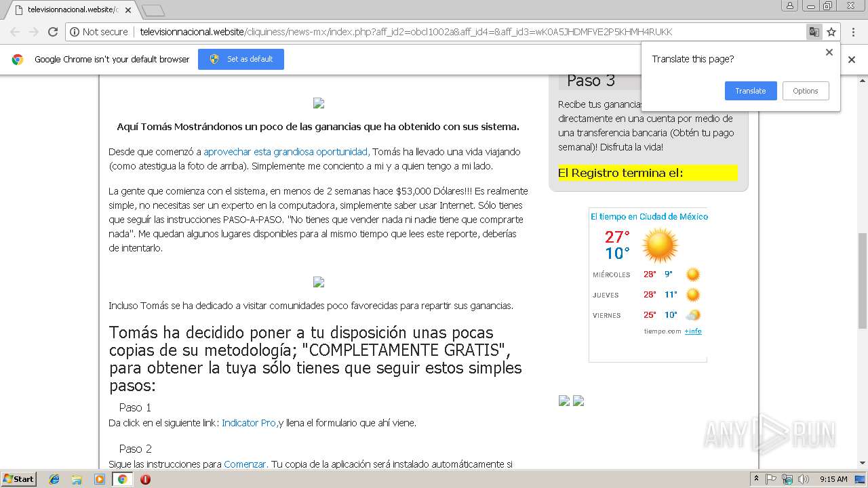
Task: Bookmark this page with star icon
Action: pyautogui.click(x=831, y=32)
